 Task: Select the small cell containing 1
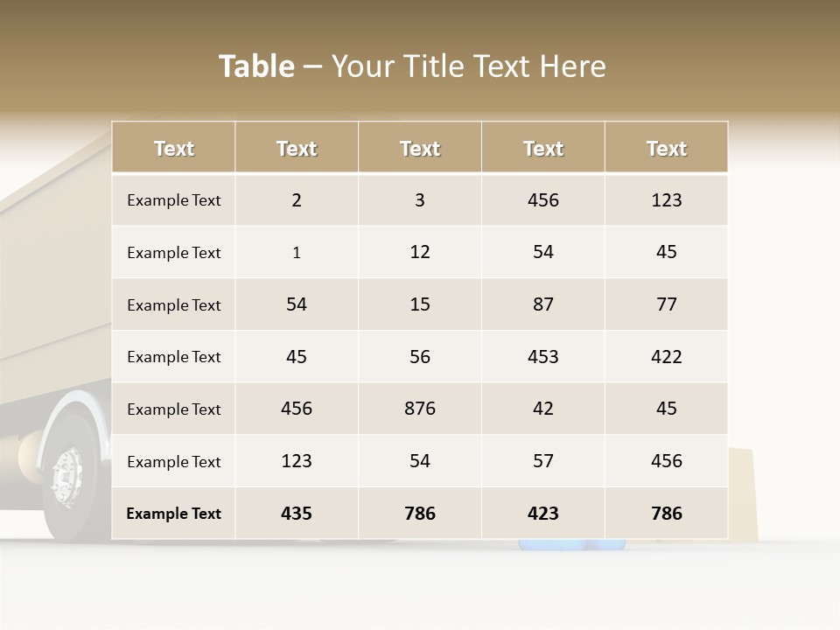tap(297, 253)
